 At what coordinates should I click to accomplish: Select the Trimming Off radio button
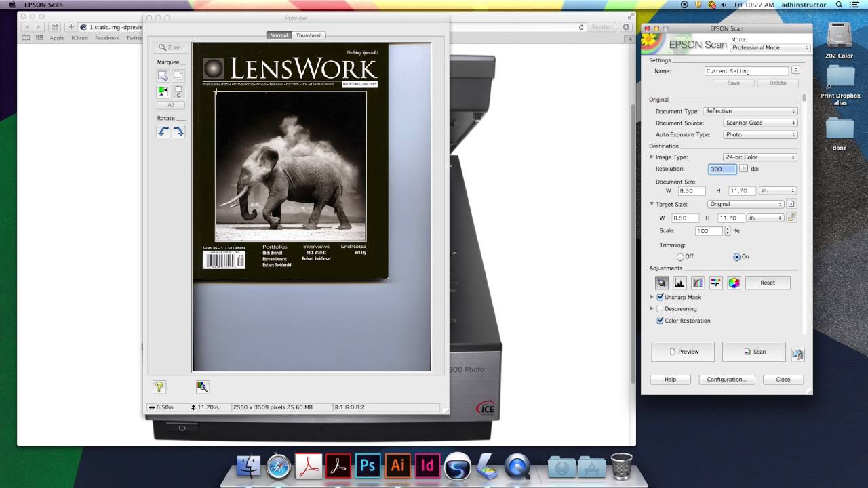(680, 257)
